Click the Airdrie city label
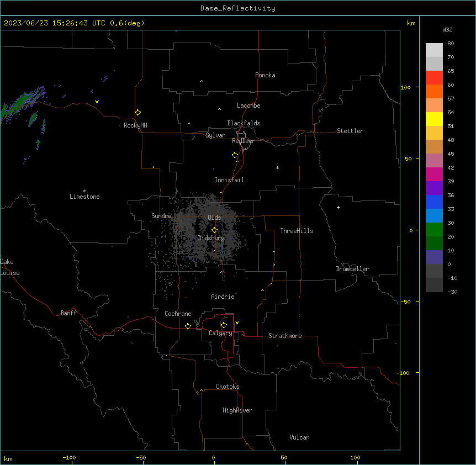Viewport: 476px width, 465px height. pos(223,297)
